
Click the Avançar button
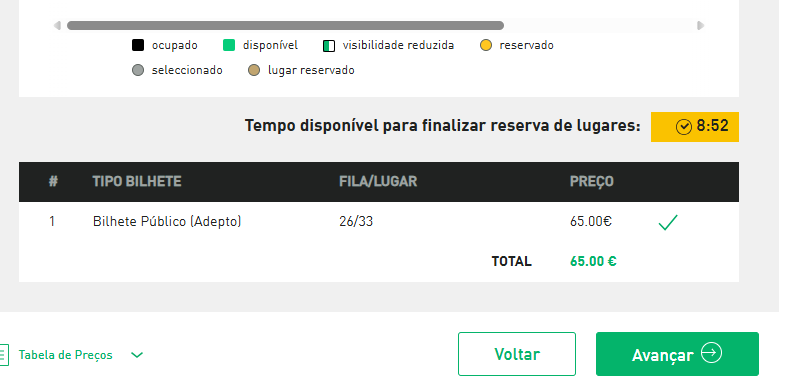(x=677, y=354)
